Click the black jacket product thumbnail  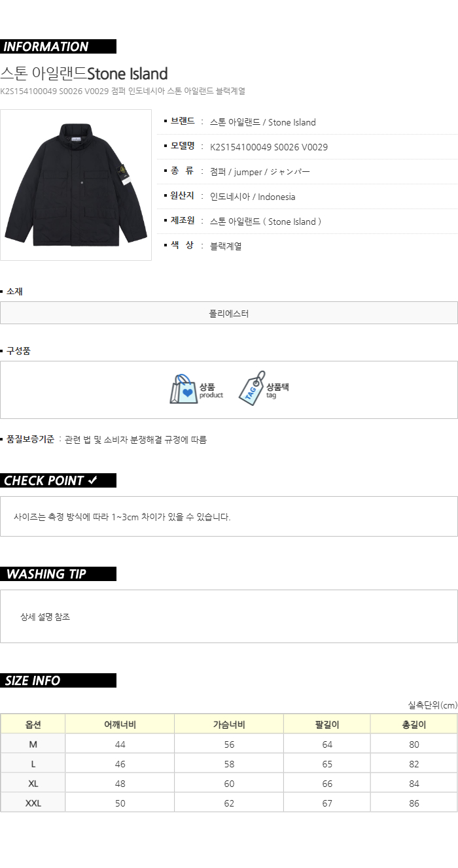pos(76,185)
